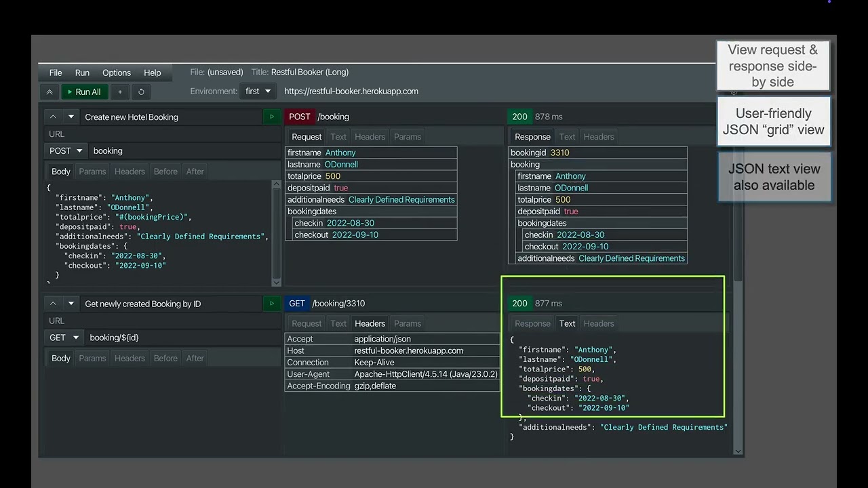The image size is (868, 488).
Task: Select Response tab in the 878 ms response
Action: (x=532, y=136)
